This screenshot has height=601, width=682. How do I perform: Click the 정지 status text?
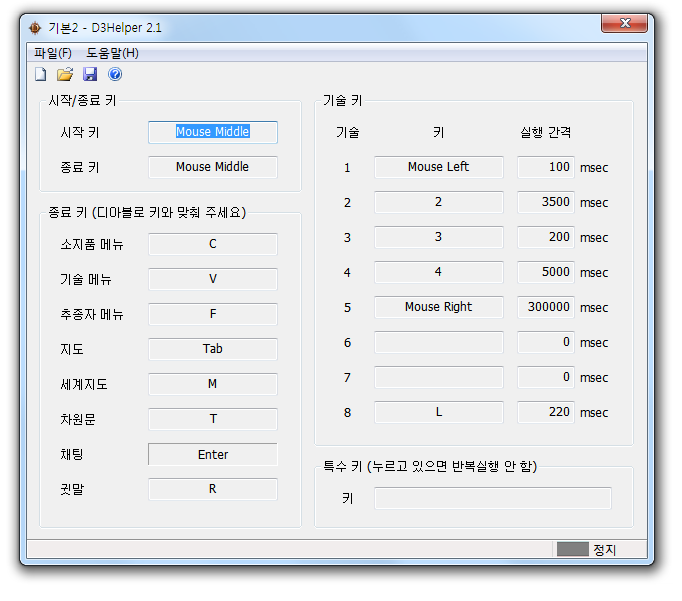click(605, 550)
